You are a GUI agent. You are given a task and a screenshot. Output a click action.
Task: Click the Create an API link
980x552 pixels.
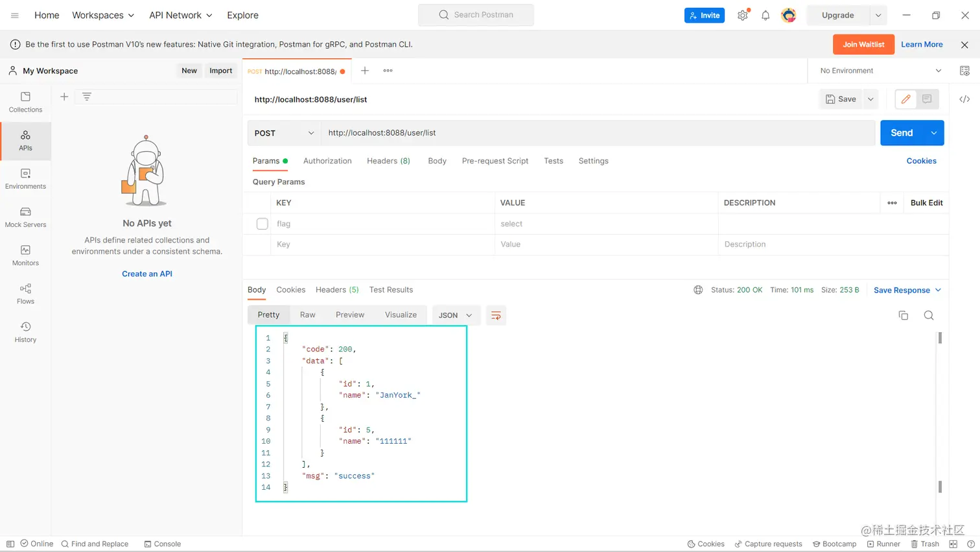(147, 274)
